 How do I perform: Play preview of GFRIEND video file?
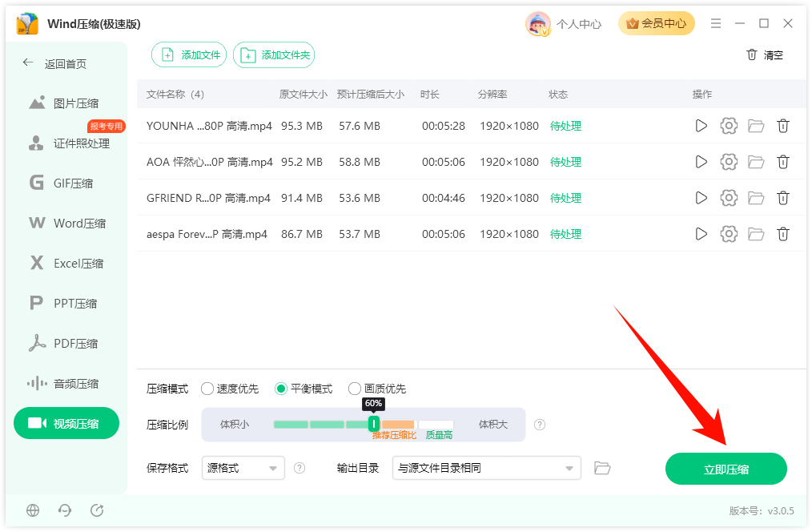[x=701, y=198]
